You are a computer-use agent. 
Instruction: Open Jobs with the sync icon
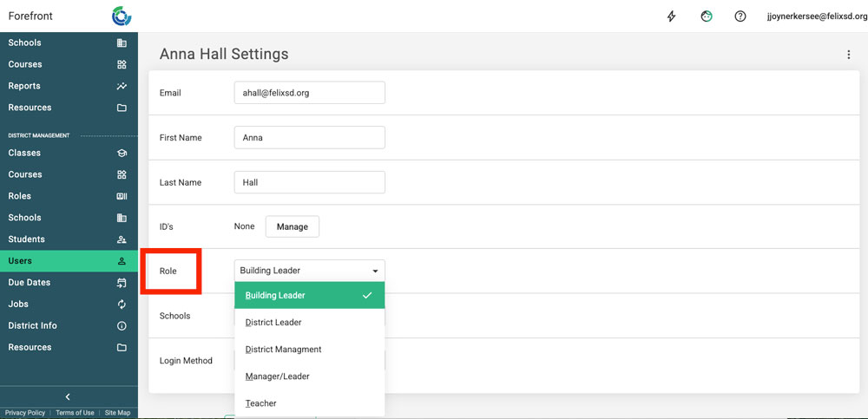click(x=68, y=304)
